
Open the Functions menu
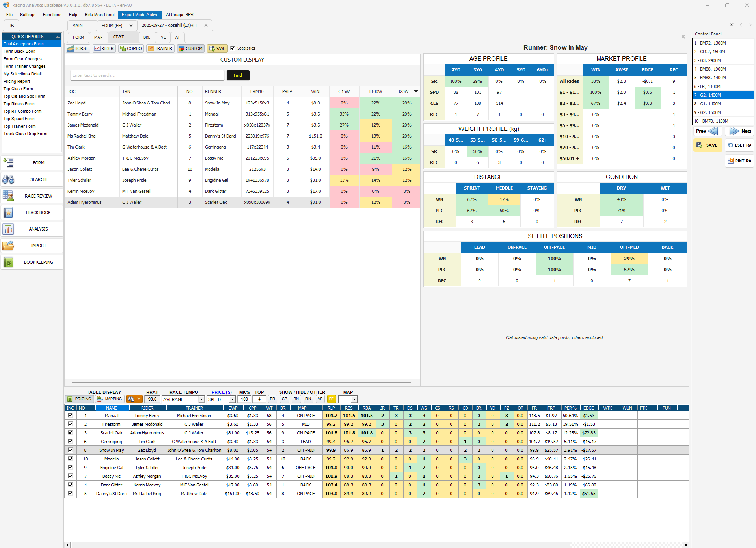(52, 15)
